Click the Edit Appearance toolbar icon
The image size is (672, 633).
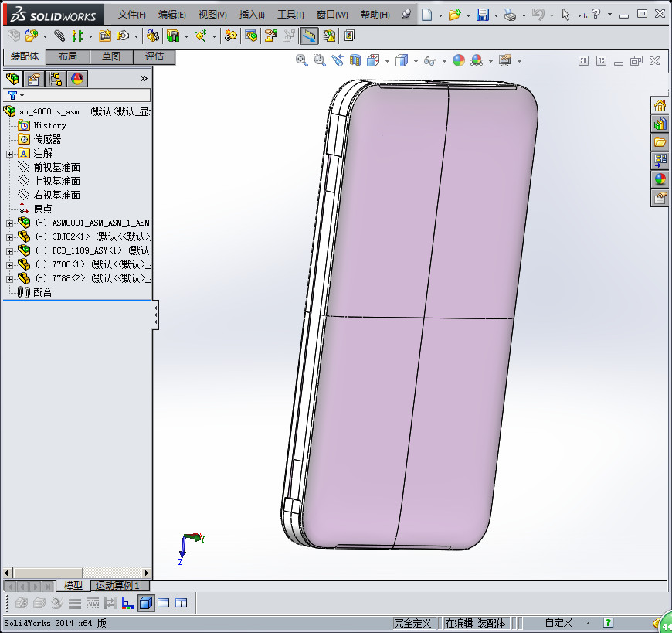point(457,60)
